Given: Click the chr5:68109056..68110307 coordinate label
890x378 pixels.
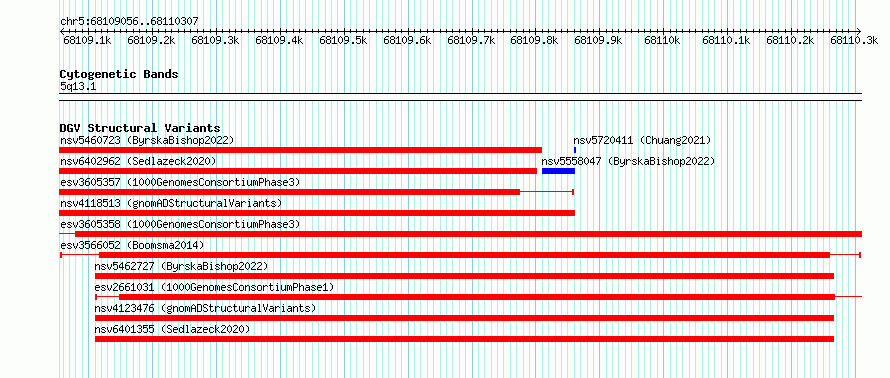Looking at the screenshot, I should pyautogui.click(x=129, y=22).
